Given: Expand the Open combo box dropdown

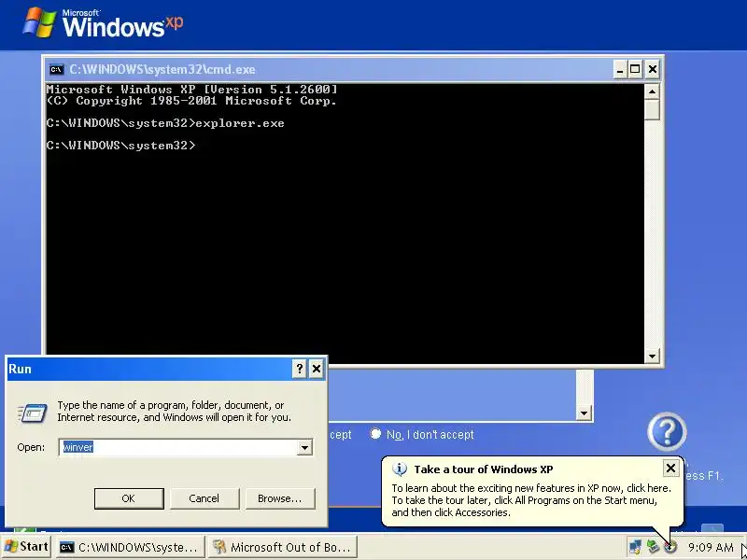Looking at the screenshot, I should click(x=304, y=447).
